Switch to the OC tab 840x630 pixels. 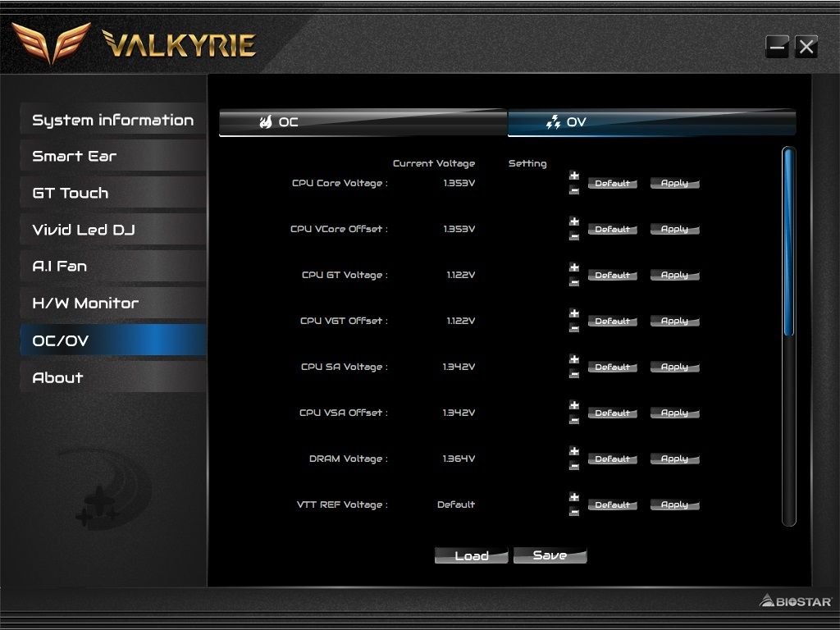[x=363, y=122]
